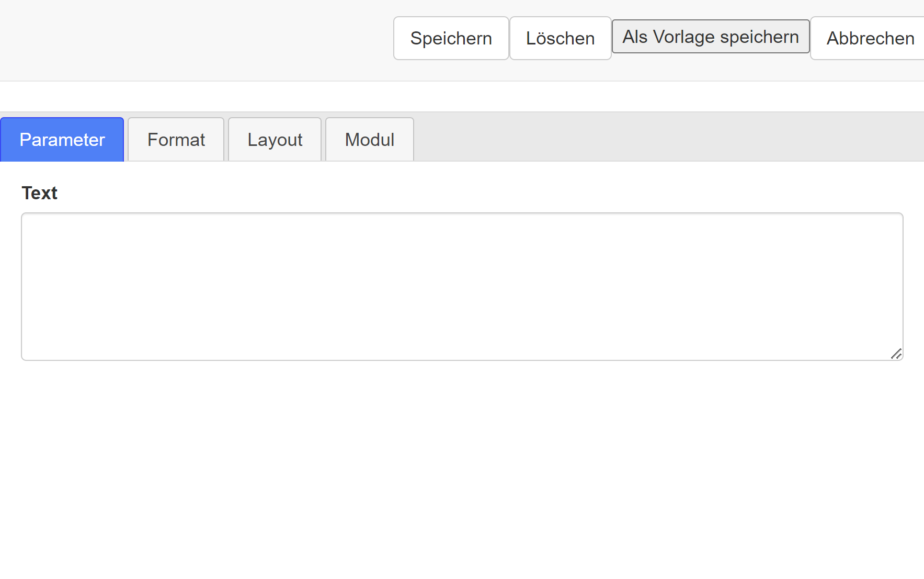The image size is (924, 579).
Task: Switch to the Layout tab
Action: (275, 140)
